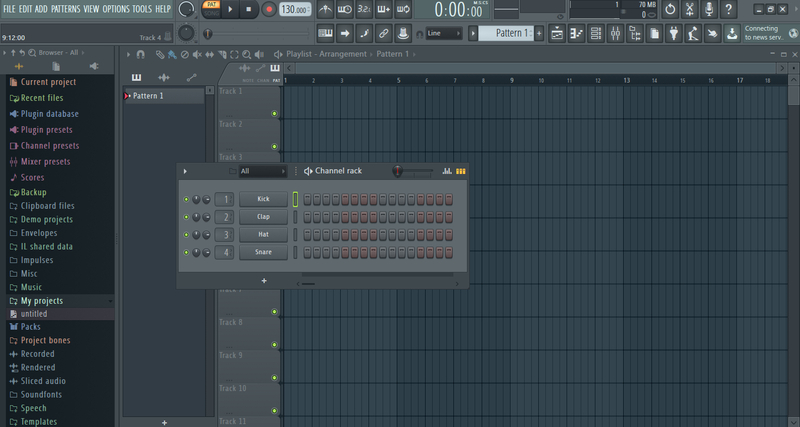This screenshot has height=427, width=800.
Task: Open the Piano roll view icon
Action: click(x=577, y=34)
